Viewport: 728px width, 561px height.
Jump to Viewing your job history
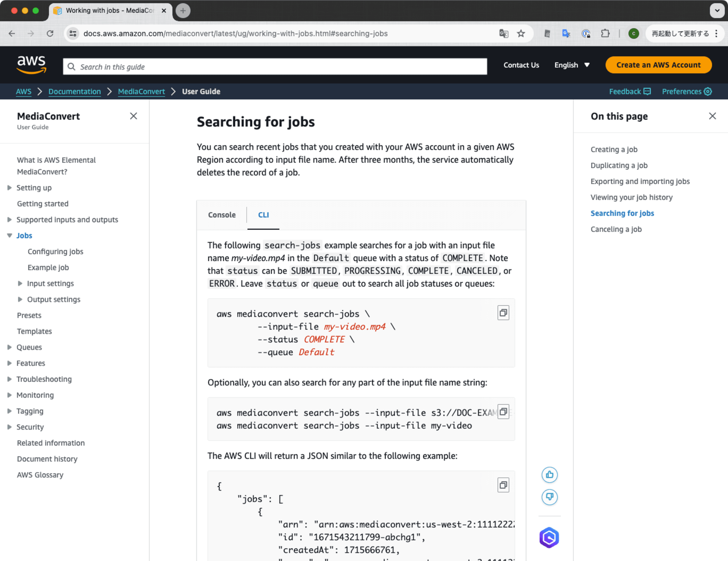point(631,198)
